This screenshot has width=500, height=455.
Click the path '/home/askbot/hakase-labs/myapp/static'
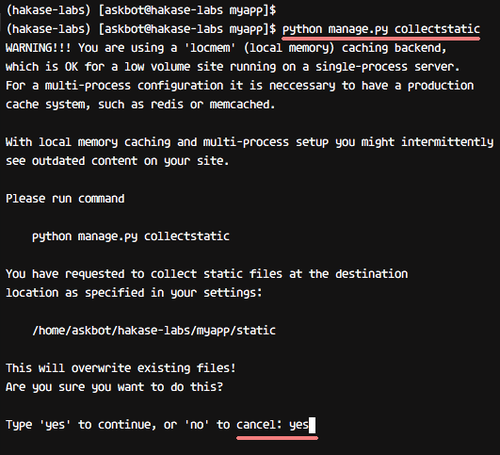coord(154,331)
